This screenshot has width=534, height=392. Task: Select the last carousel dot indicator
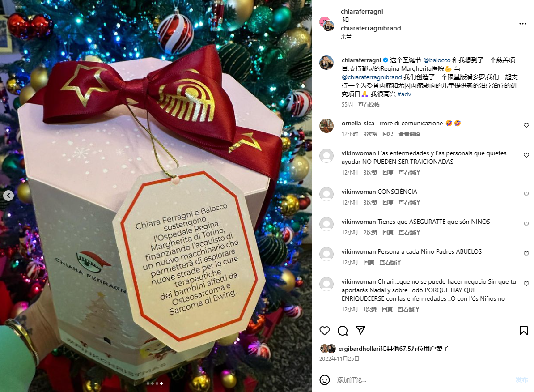pyautogui.click(x=161, y=383)
